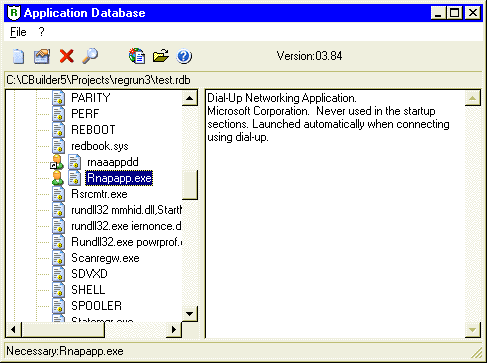
Task: Click the tree's scroll right arrow
Action: point(174,330)
